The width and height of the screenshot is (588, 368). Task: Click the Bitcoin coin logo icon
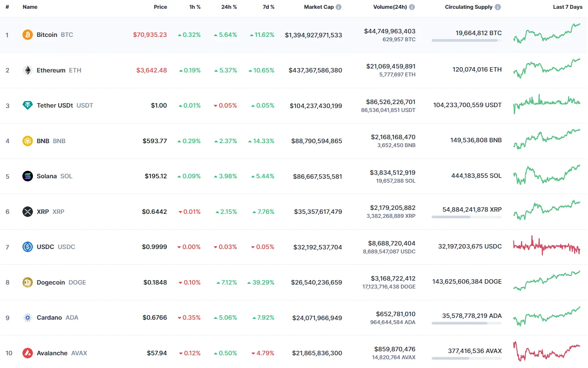(28, 35)
